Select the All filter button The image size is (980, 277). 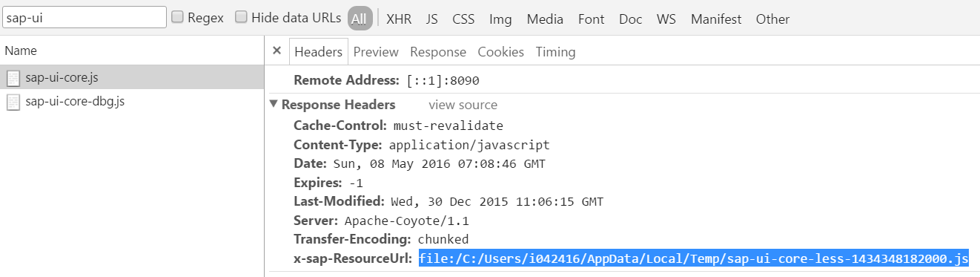click(360, 19)
